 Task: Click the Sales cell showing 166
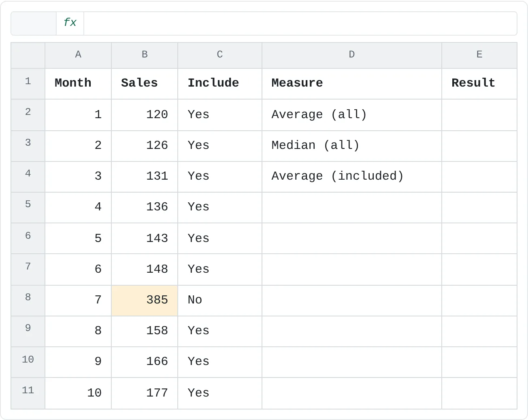point(145,362)
